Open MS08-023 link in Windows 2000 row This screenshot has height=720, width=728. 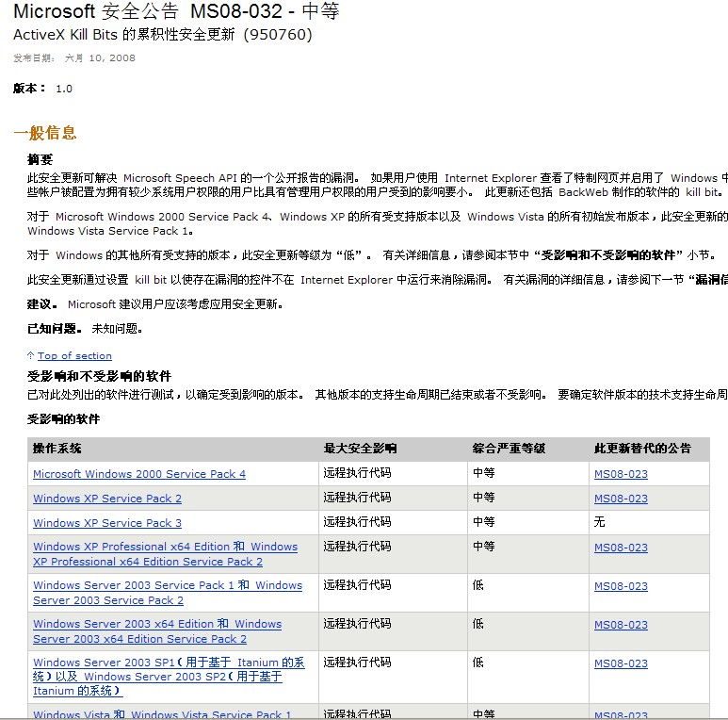tap(621, 474)
